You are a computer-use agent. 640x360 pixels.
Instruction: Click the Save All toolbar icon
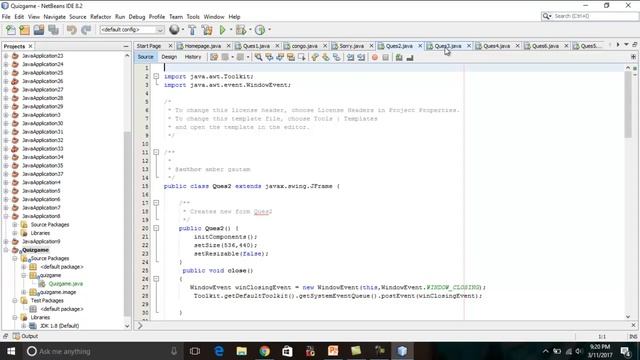[53, 30]
